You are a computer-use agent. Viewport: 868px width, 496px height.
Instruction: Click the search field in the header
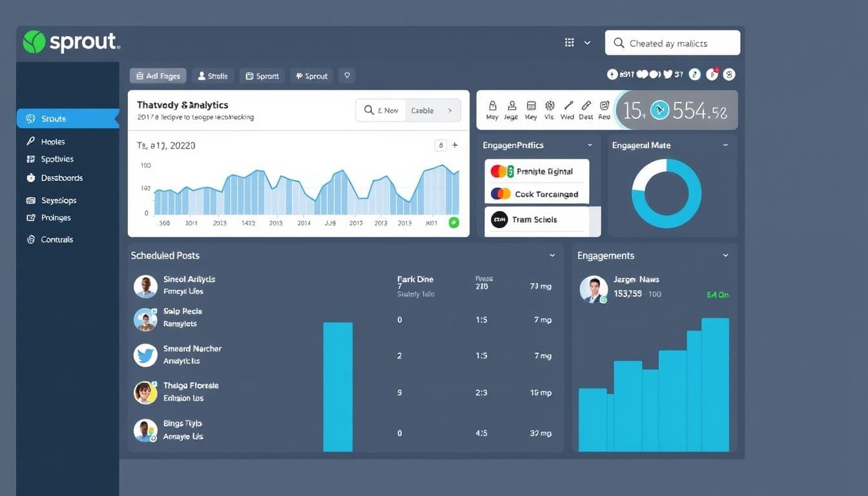pyautogui.click(x=672, y=43)
